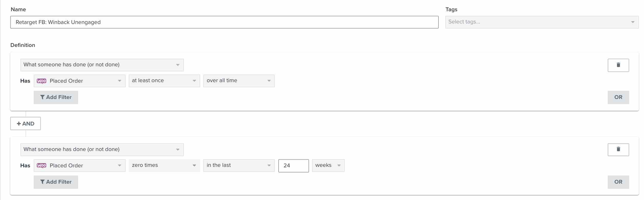Viewport: 644px width, 200px height.
Task: Click the trash icon on the second condition
Action: tap(618, 149)
